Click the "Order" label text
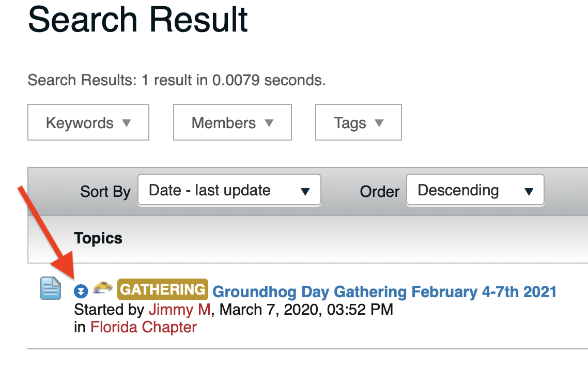Viewport: 588px width, 369px height. (x=380, y=192)
